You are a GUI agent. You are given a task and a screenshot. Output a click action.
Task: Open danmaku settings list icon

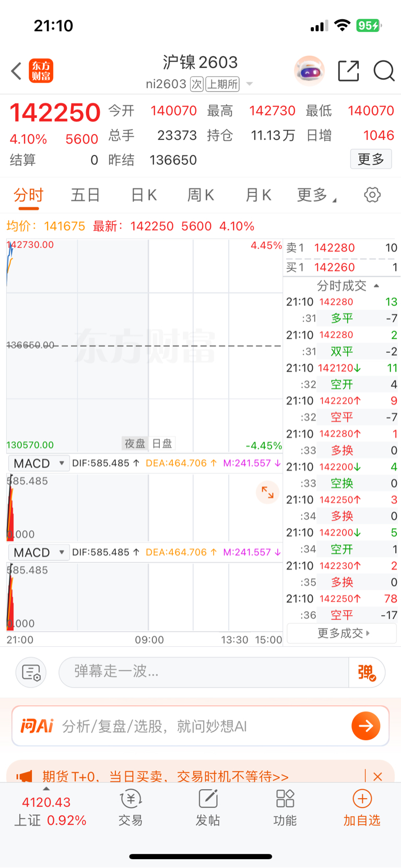[x=31, y=672]
